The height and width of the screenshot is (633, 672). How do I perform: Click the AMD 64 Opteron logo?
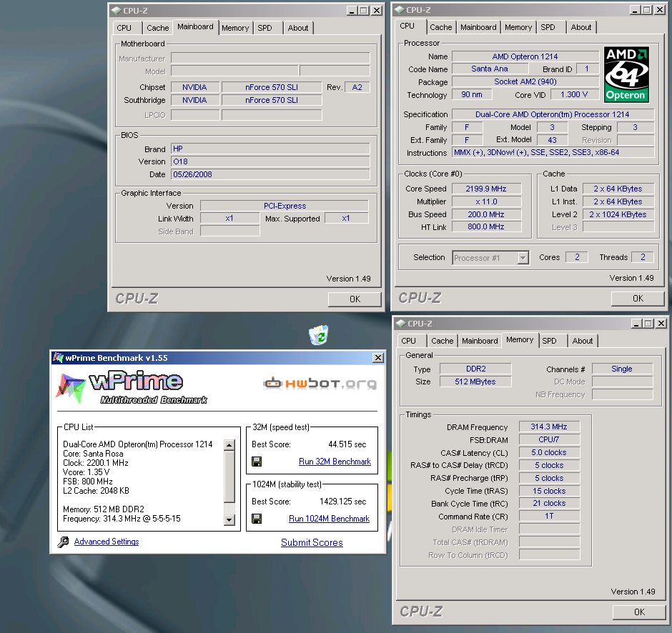click(x=626, y=74)
